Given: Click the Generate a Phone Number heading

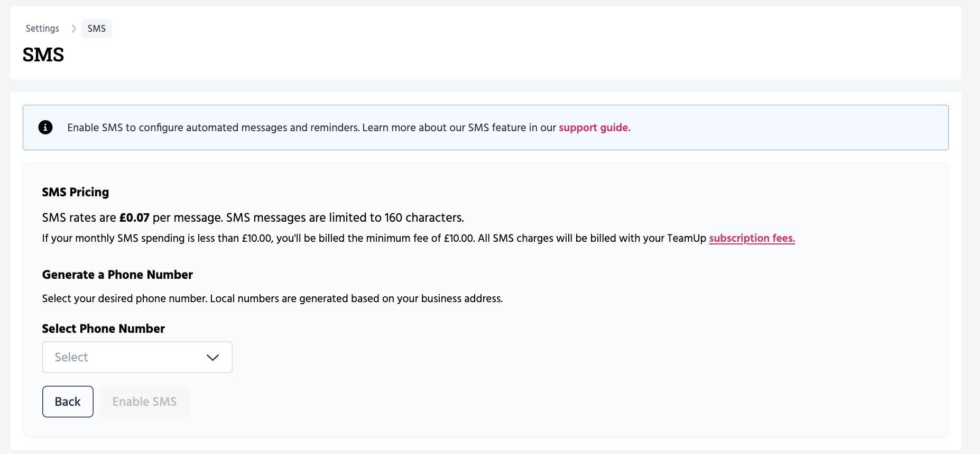Looking at the screenshot, I should 117,275.
